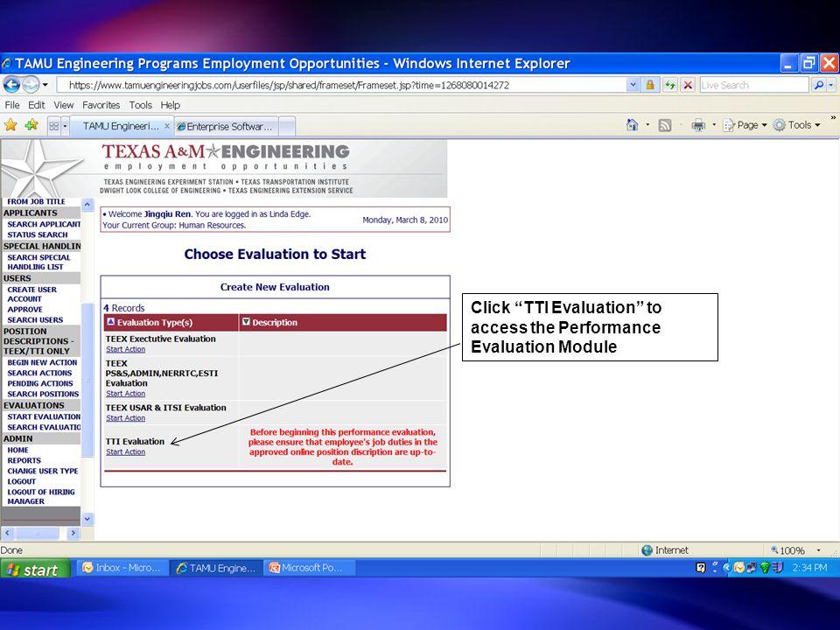Viewport: 840px width, 630px height.
Task: Click the PENDING ACTIONS link
Action: (x=40, y=383)
